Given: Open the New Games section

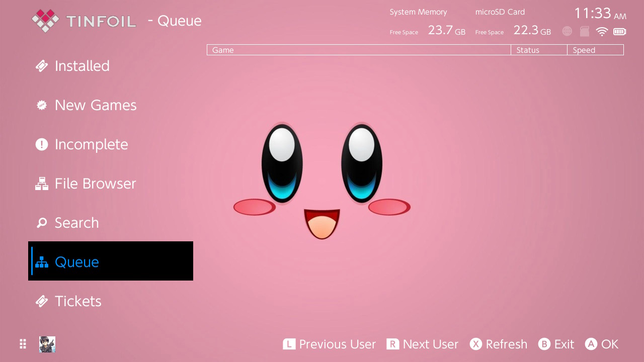Looking at the screenshot, I should (x=111, y=105).
